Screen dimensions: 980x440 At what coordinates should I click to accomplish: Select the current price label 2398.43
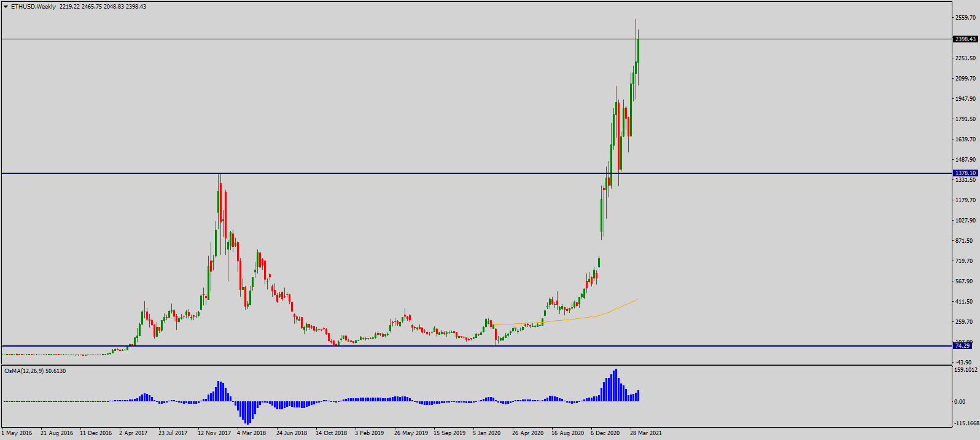coord(965,39)
